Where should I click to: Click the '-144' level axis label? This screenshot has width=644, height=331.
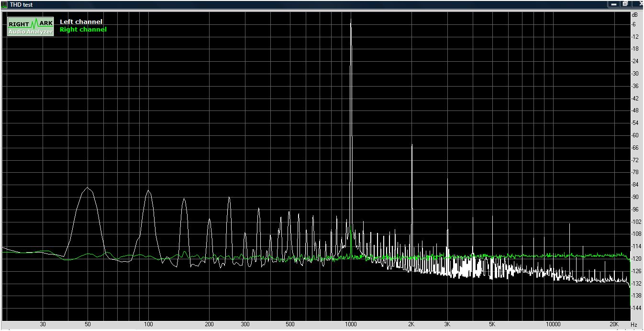636,309
